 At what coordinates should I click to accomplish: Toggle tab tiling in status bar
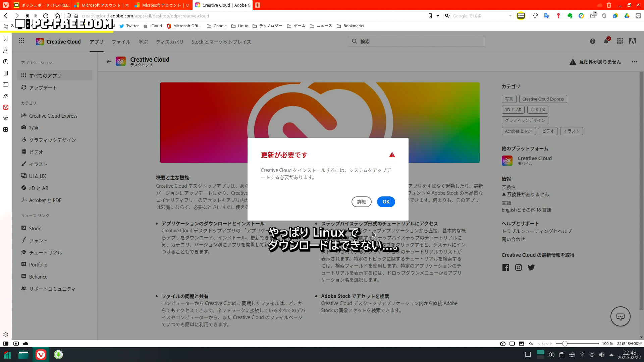point(512,344)
